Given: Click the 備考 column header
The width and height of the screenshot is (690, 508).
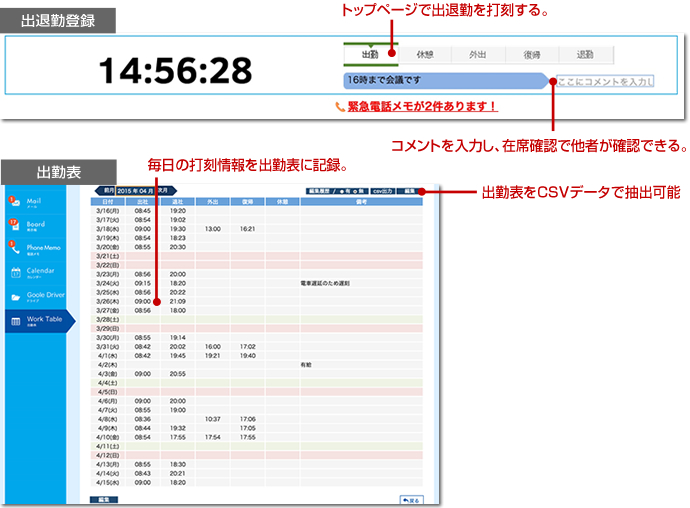Looking at the screenshot, I should (361, 202).
